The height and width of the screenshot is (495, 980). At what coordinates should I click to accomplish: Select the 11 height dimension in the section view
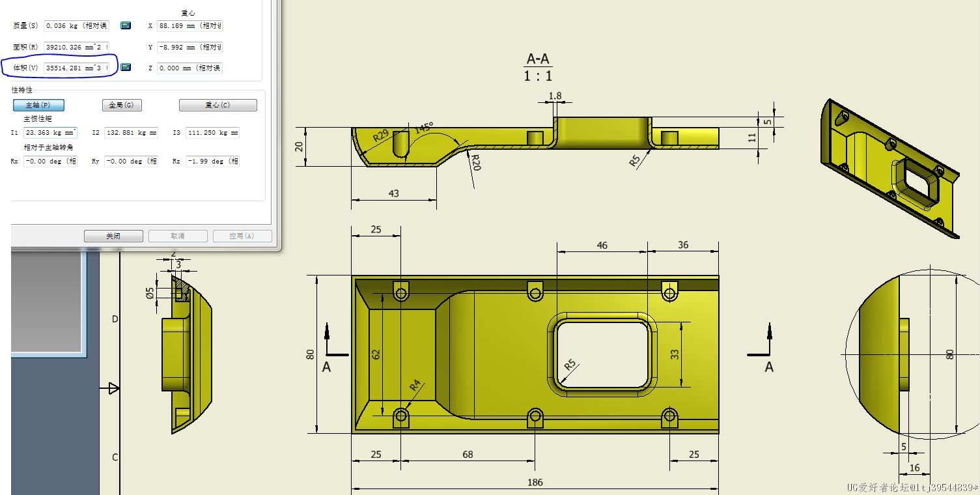[753, 137]
